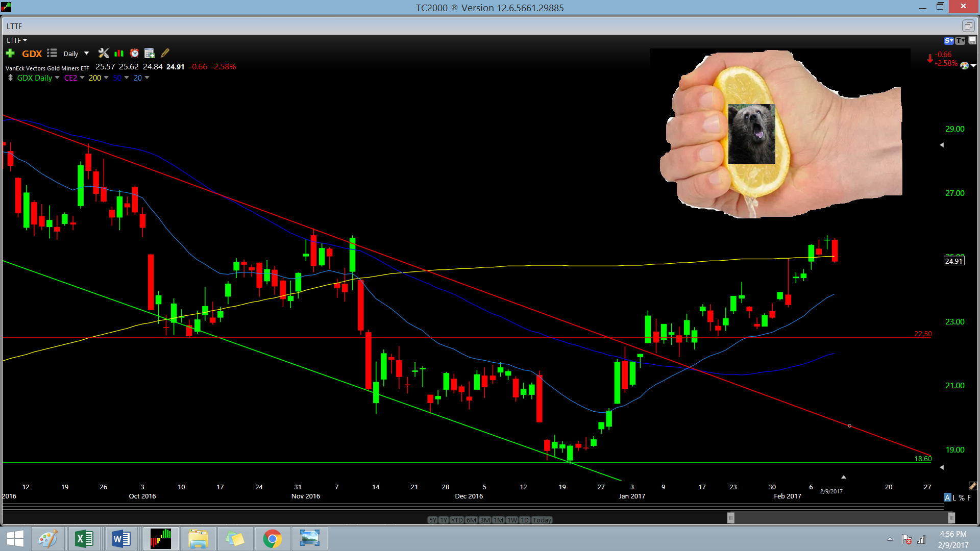The height and width of the screenshot is (551, 980).
Task: Click the red down-arrow change indicator
Action: (930, 59)
